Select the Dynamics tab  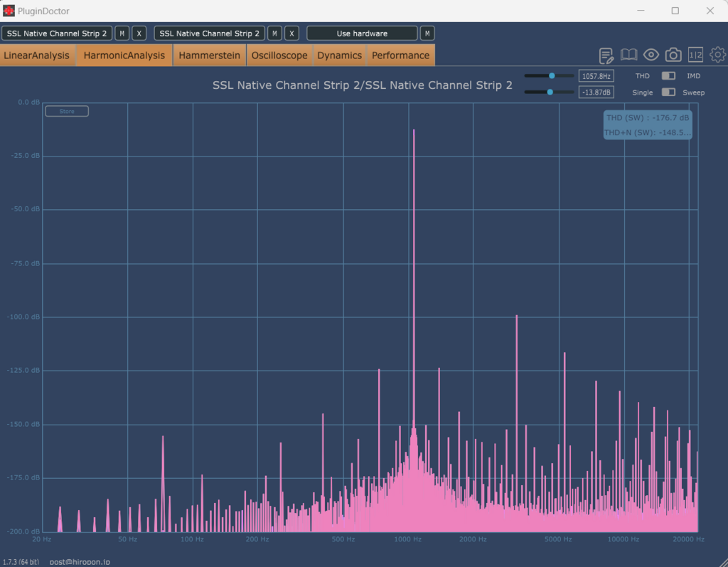(339, 55)
